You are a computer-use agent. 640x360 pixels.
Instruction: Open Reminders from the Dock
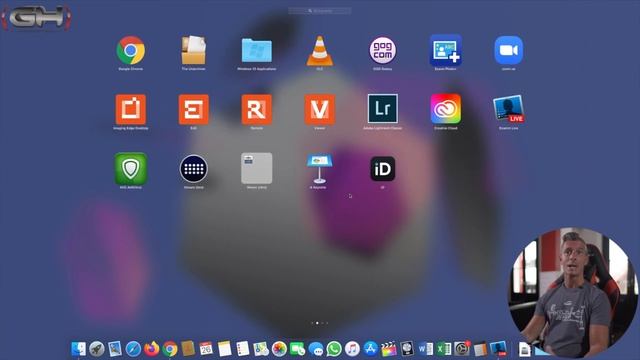click(x=243, y=349)
